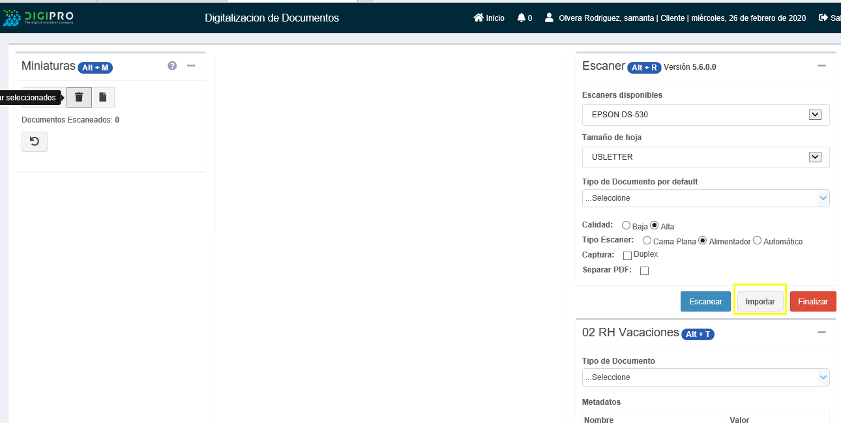Open the Miniaturas help question icon
This screenshot has width=842, height=424.
click(x=172, y=66)
